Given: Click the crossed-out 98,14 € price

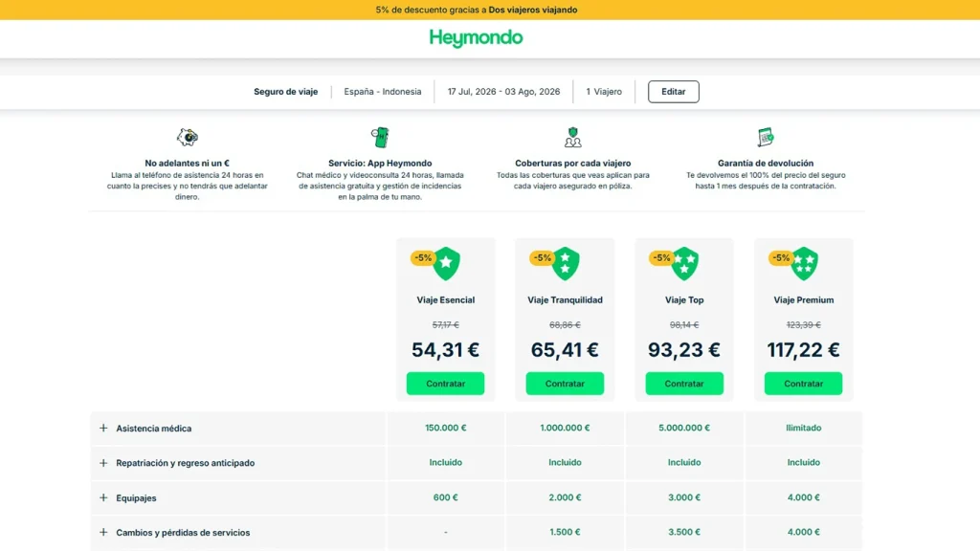Looking at the screenshot, I should (x=684, y=325).
